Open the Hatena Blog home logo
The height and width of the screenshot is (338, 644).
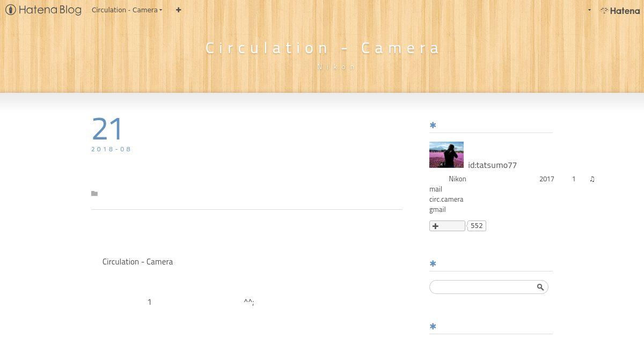pos(43,10)
